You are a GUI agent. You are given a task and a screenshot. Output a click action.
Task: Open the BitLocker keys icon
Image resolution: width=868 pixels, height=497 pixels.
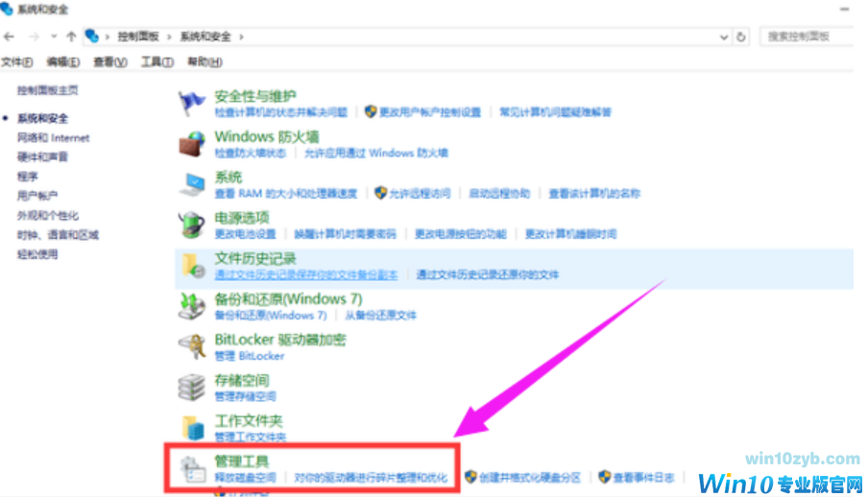[191, 346]
